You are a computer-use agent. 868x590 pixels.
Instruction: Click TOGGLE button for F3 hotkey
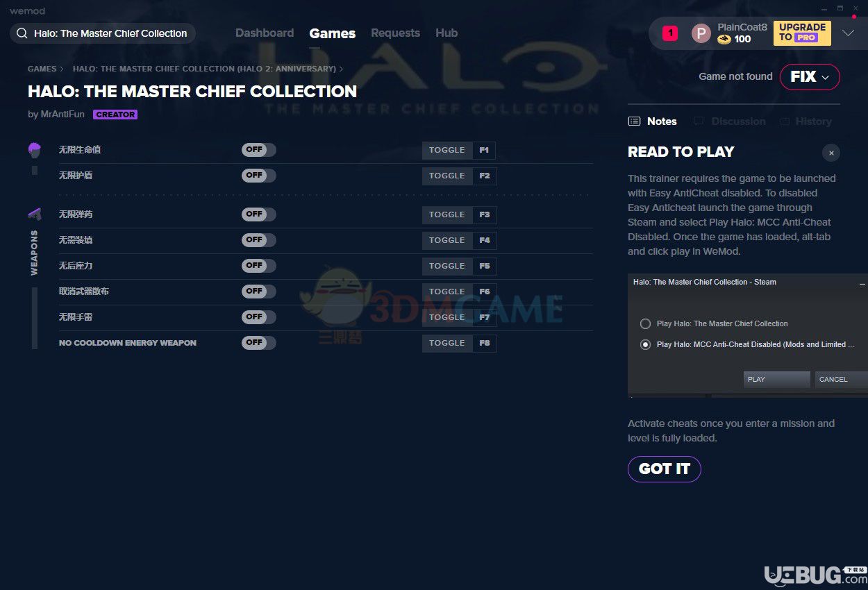tap(447, 215)
